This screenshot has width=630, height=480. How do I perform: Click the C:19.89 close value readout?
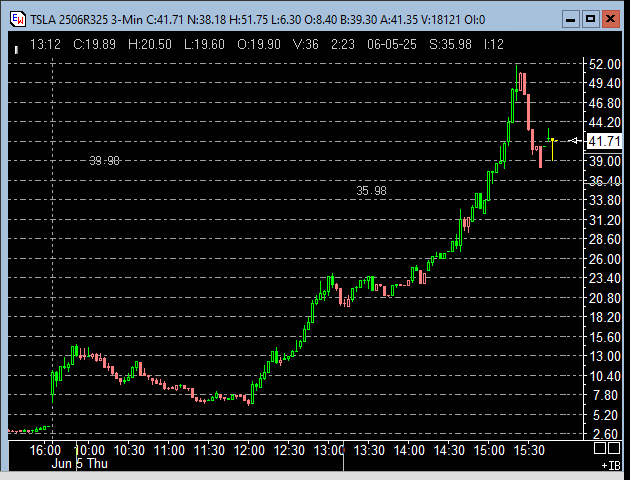[94, 44]
